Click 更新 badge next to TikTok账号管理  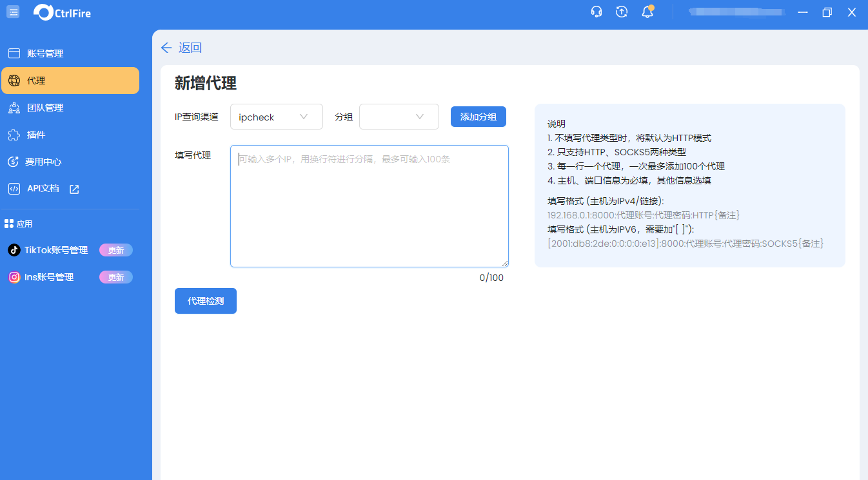[x=116, y=250]
